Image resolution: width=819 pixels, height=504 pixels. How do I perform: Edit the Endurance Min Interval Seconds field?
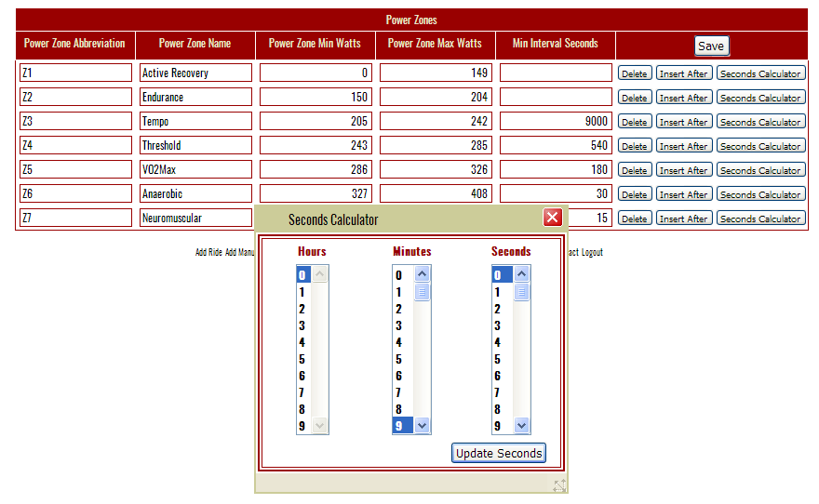coord(556,97)
